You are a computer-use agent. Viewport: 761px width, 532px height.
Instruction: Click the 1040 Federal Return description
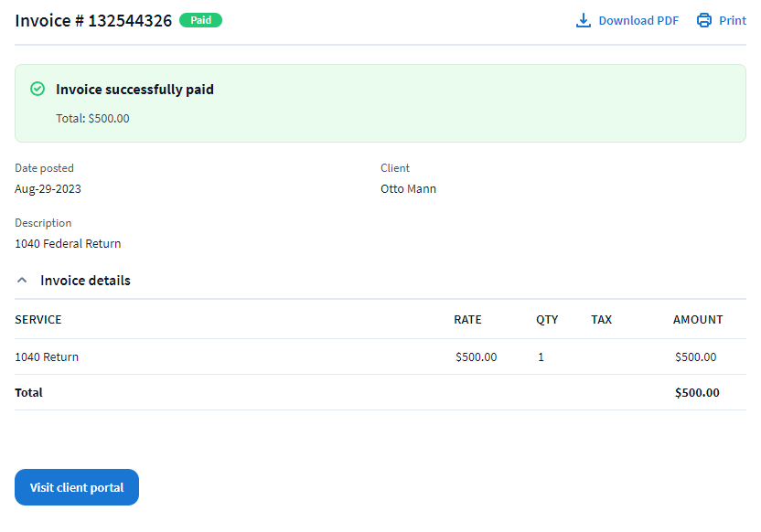tap(68, 244)
